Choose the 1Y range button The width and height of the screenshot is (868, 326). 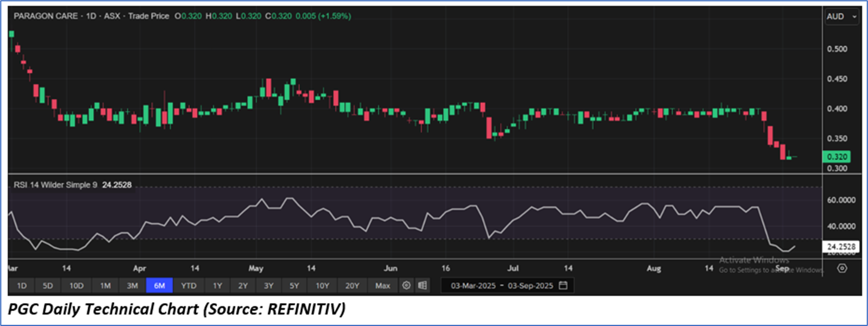(218, 285)
